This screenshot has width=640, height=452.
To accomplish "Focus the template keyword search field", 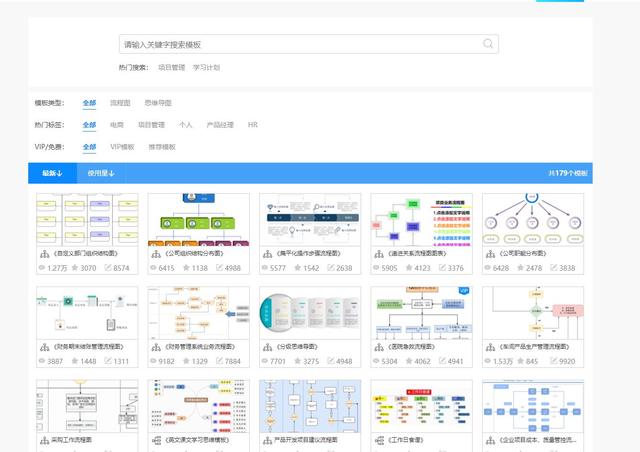I will 309,44.
